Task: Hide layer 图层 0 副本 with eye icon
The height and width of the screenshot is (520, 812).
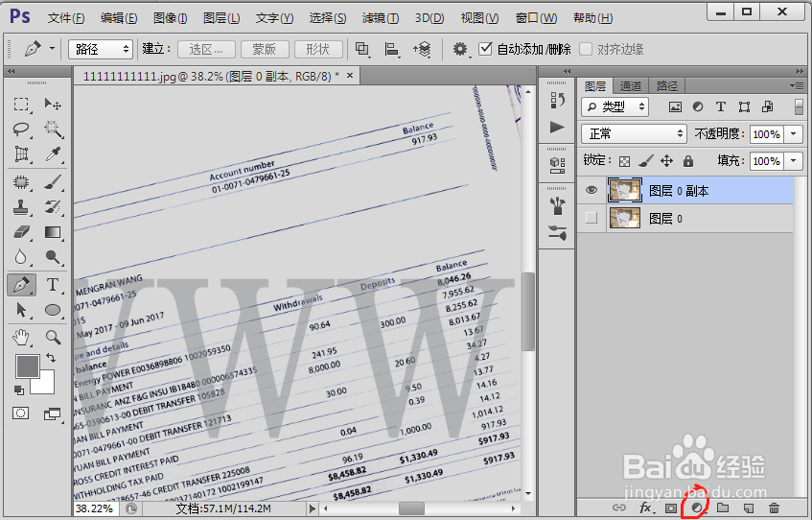Action: click(592, 190)
